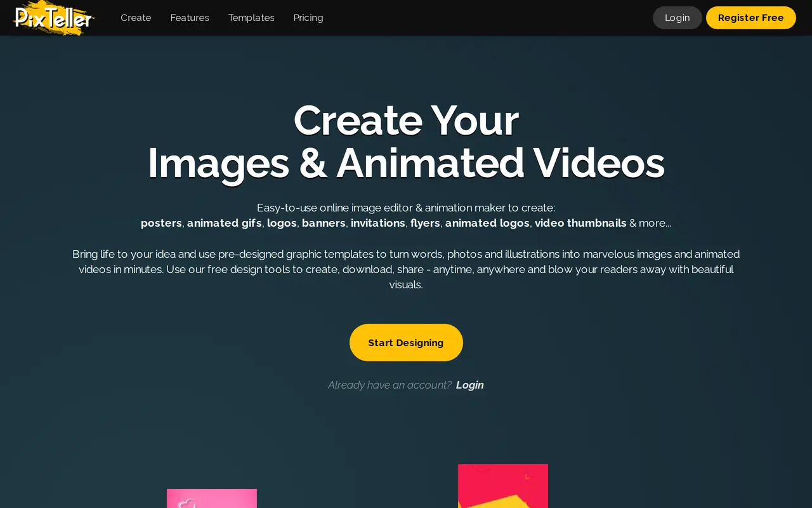
Task: Click the 'video thumbnails' text
Action: pos(580,223)
